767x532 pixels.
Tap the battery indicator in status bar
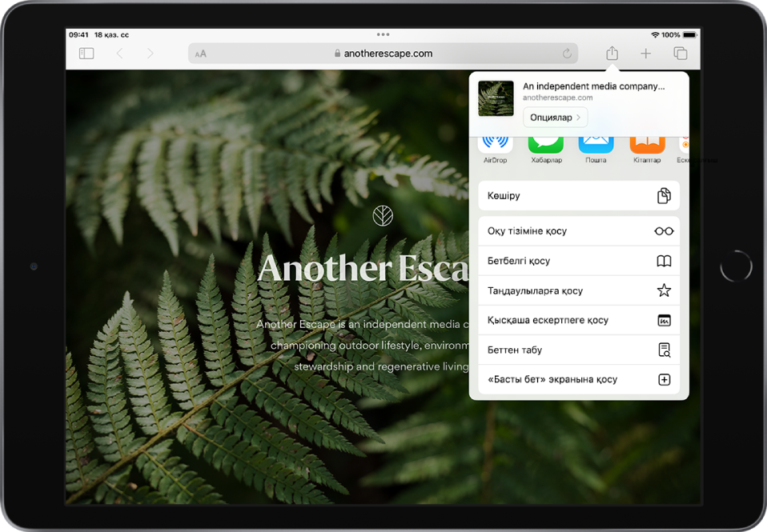click(689, 34)
